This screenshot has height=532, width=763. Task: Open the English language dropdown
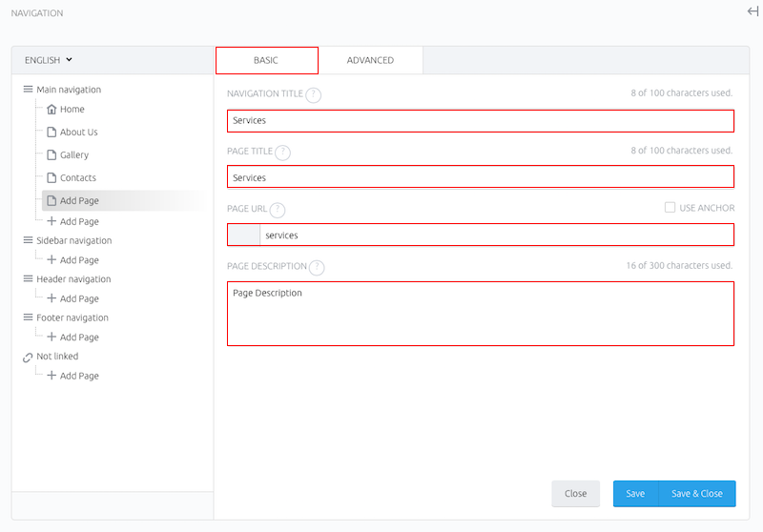[x=49, y=60]
